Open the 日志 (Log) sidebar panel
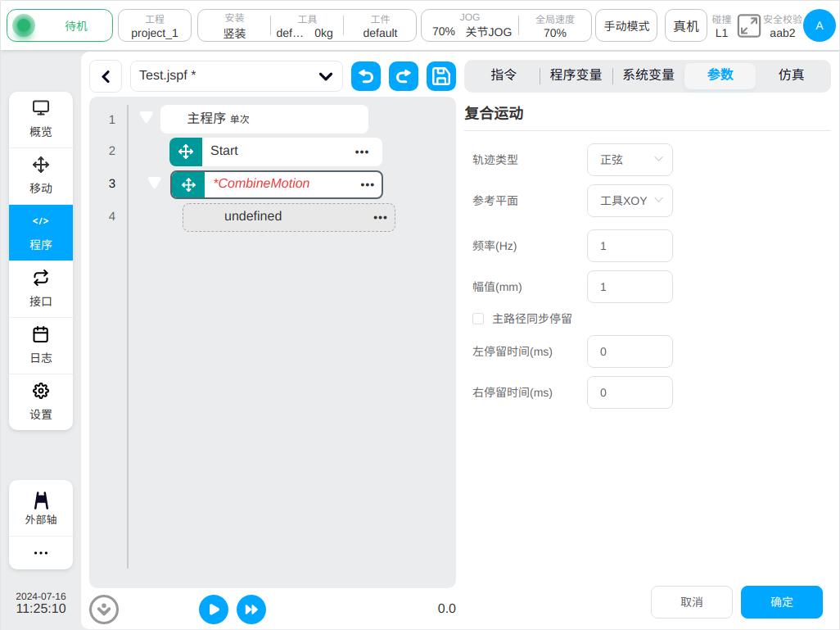Screen dimensions: 840x630 [x=41, y=346]
